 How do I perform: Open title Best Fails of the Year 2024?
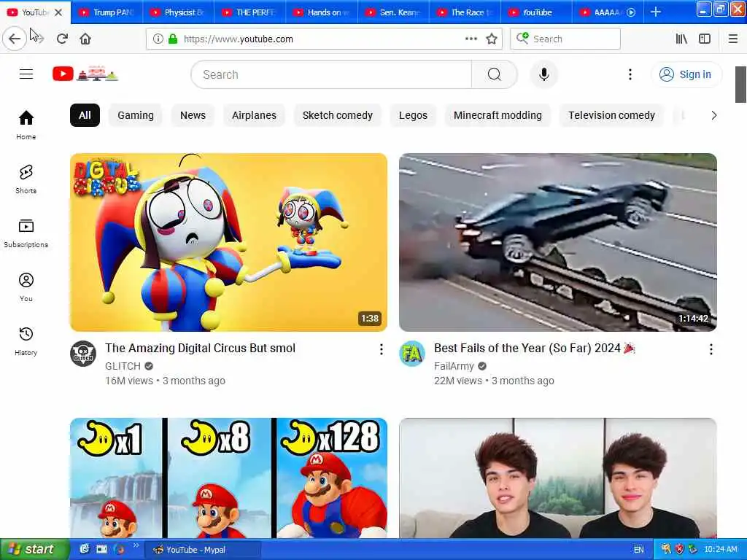coord(535,348)
